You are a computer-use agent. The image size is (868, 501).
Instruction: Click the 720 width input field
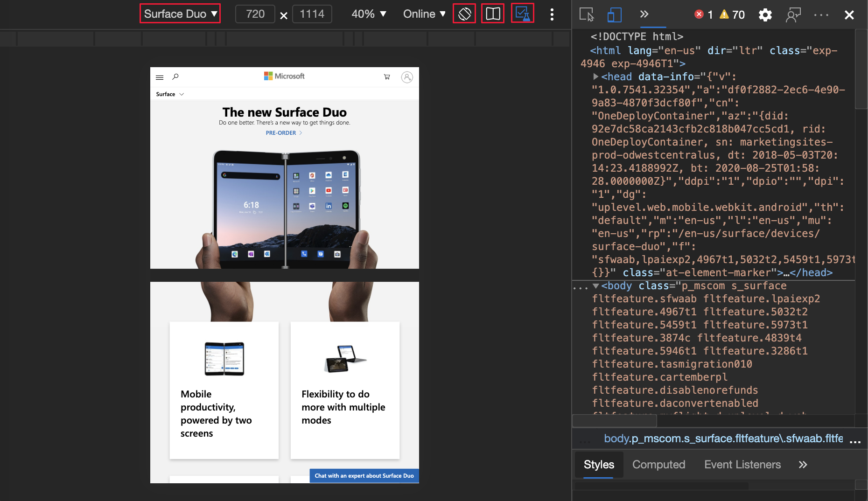pos(255,14)
